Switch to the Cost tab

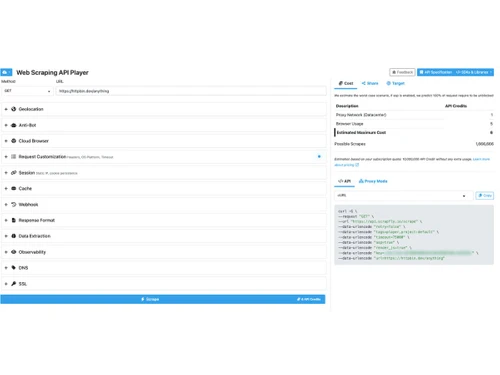pos(346,83)
